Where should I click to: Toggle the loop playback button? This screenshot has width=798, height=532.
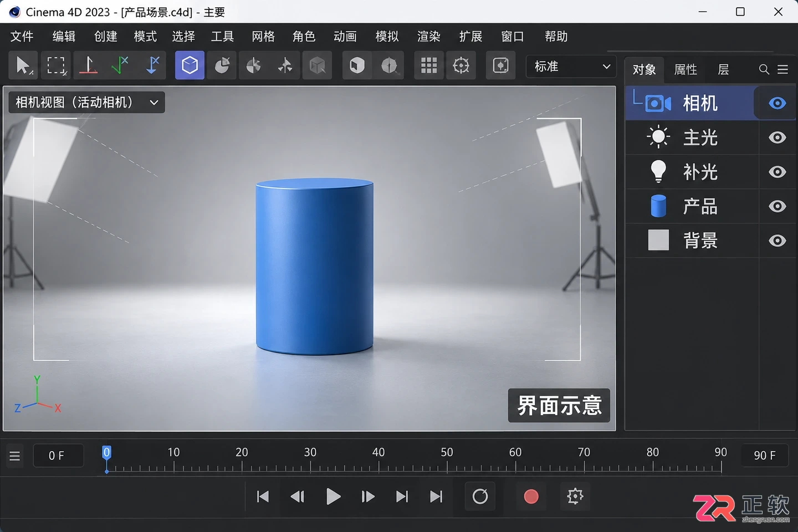pos(480,496)
